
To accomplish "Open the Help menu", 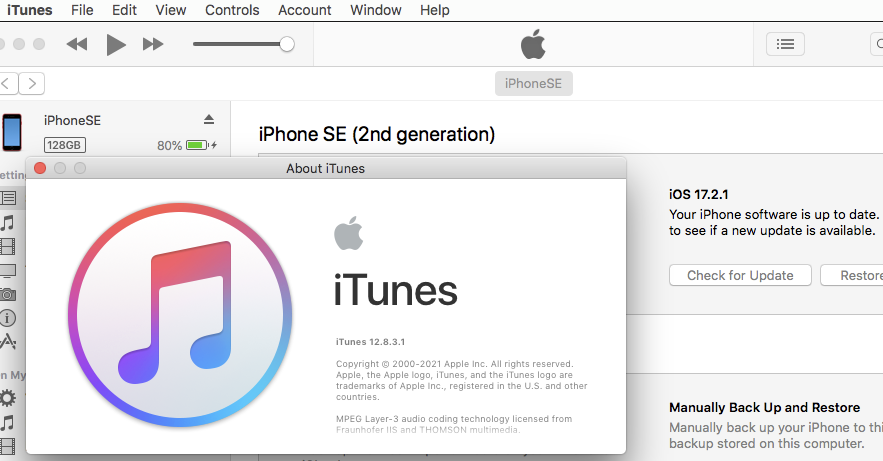I will 435,10.
